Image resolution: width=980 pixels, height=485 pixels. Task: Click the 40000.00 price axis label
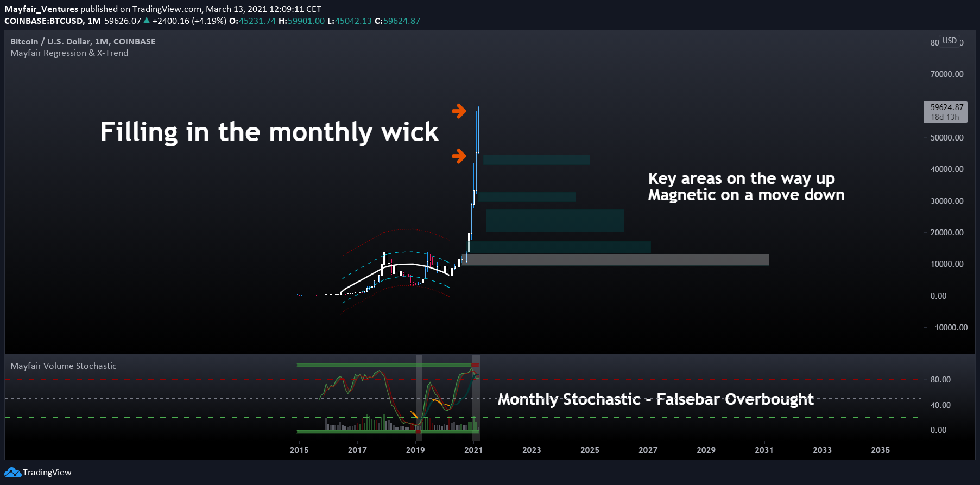click(947, 169)
